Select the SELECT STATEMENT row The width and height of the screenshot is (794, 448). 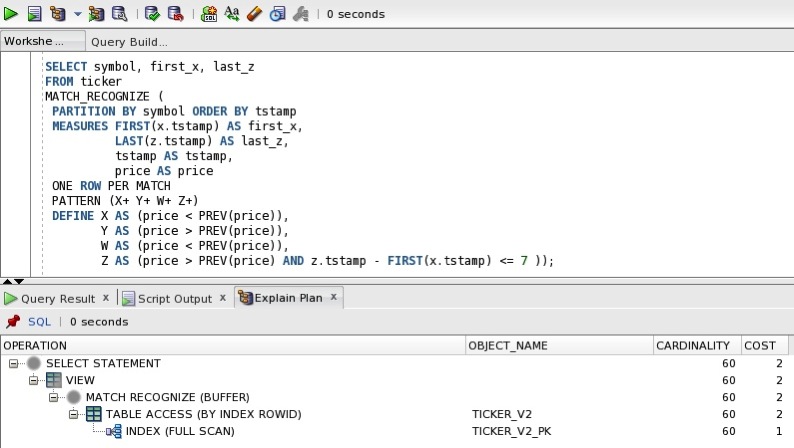pyautogui.click(x=395, y=363)
